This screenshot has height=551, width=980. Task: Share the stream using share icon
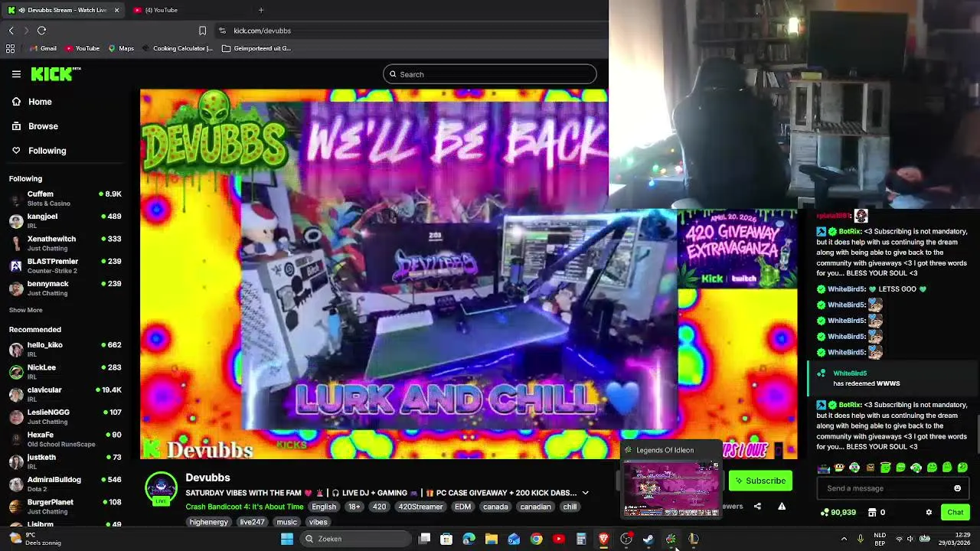(757, 506)
